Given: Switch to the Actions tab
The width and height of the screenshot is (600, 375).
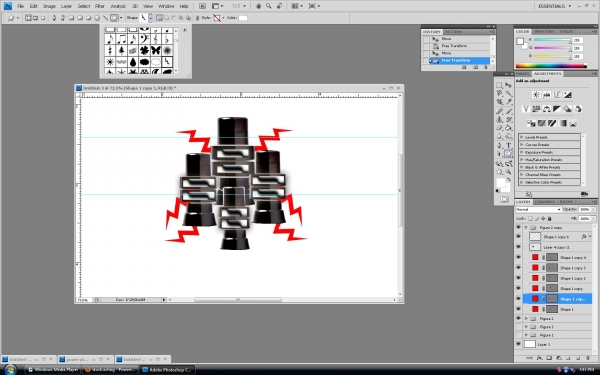Looking at the screenshot, I should click(x=453, y=32).
